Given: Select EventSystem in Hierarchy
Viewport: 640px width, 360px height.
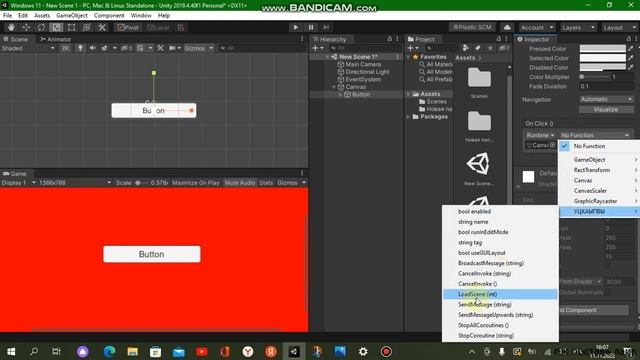Looking at the screenshot, I should click(363, 79).
